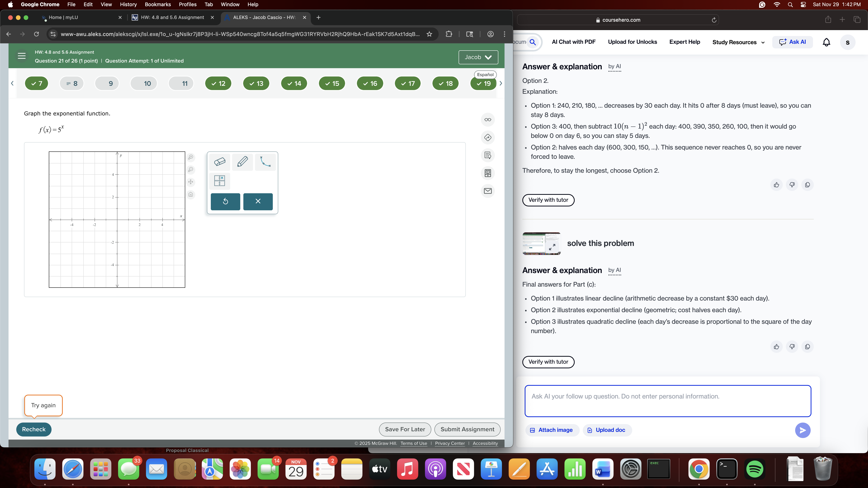Click the undo icon in the graph palette
Viewport: 868px width, 488px height.
point(225,201)
